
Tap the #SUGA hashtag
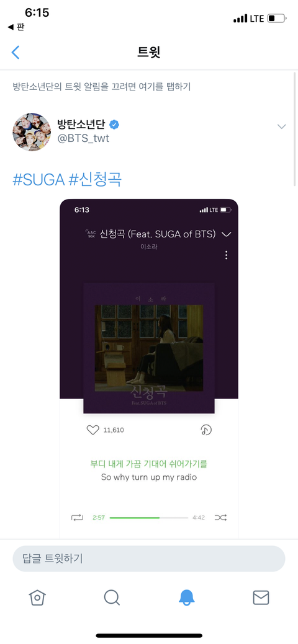pos(38,180)
